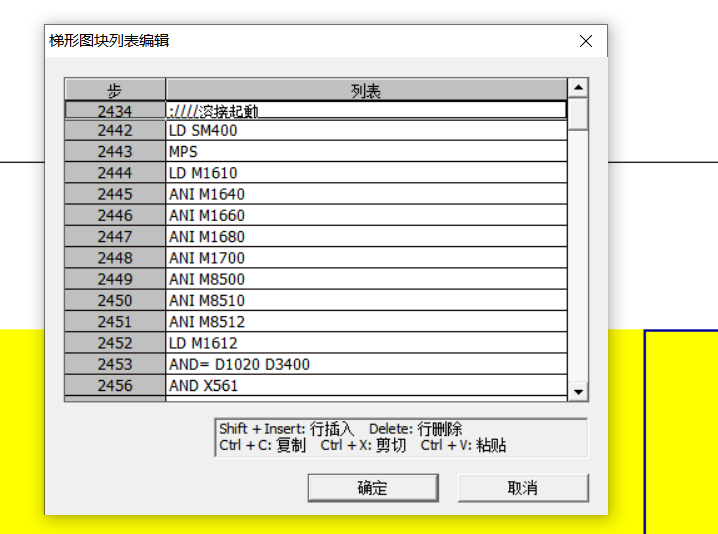Select the MPS instruction cell
Screen dimensions: 718x534
(x=366, y=152)
